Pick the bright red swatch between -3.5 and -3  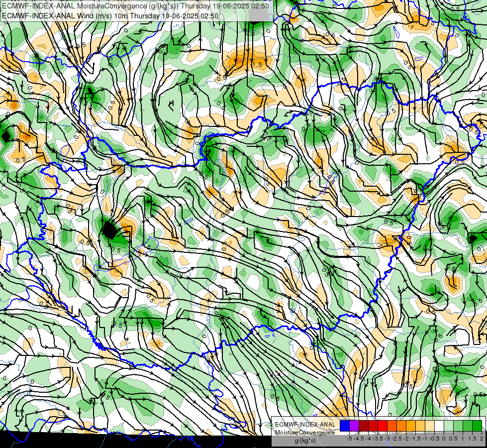coord(383,426)
